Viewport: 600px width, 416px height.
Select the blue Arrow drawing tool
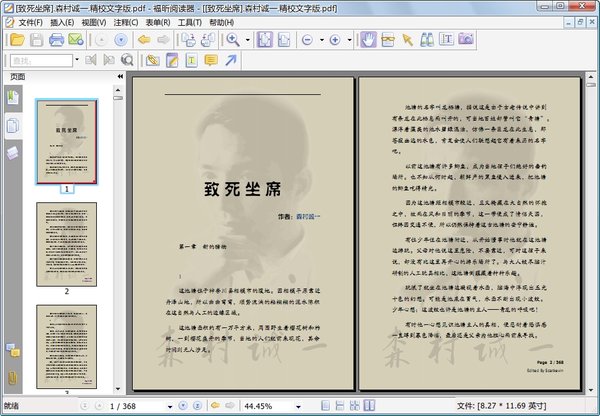point(231,60)
